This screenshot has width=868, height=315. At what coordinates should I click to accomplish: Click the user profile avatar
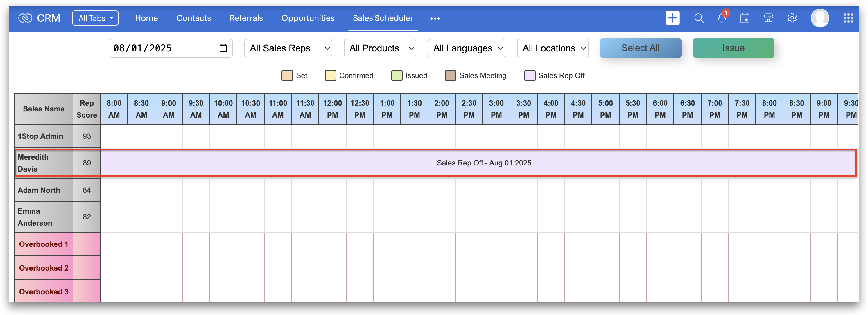click(819, 18)
